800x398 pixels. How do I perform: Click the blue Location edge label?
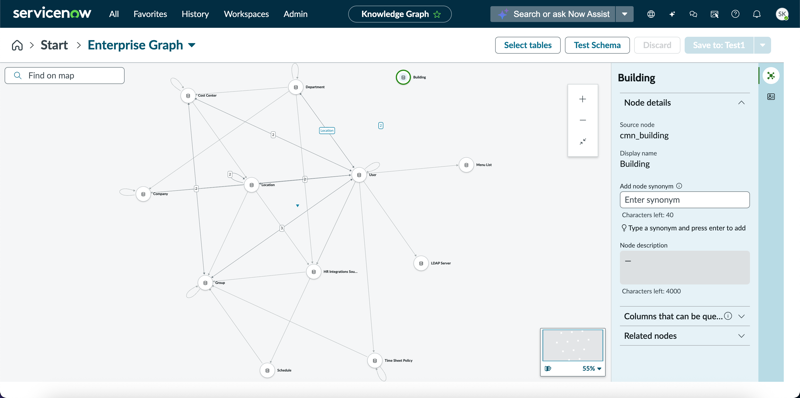click(327, 131)
